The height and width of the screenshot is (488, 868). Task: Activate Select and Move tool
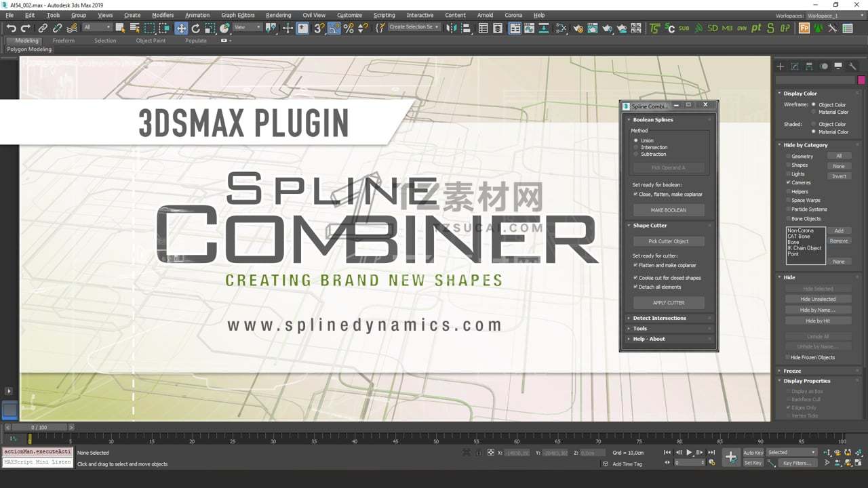[181, 28]
